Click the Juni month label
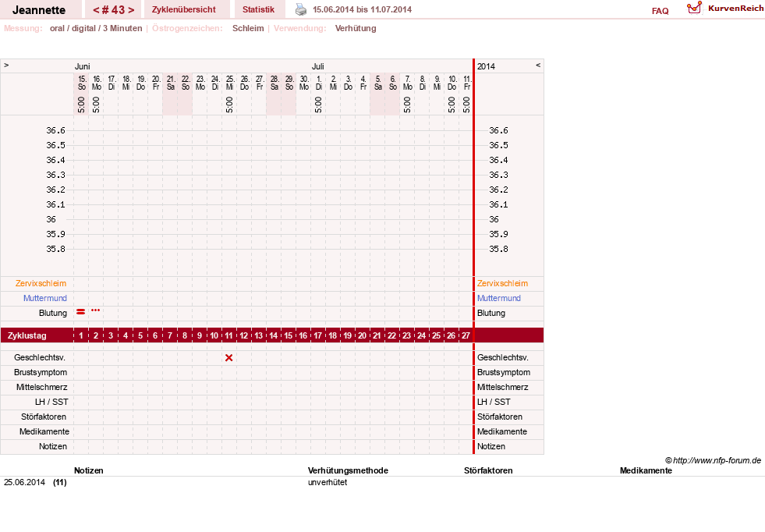Image resolution: width=765 pixels, height=532 pixels. 83,66
